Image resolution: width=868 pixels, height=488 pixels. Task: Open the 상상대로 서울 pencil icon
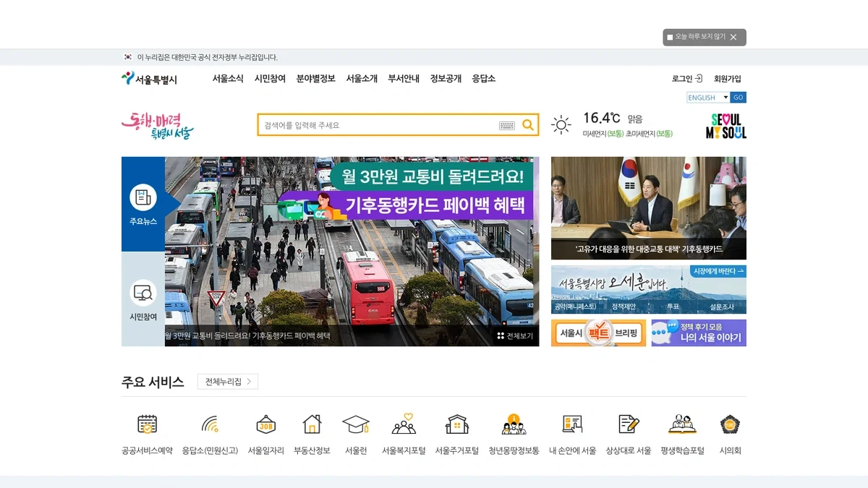[x=629, y=424]
